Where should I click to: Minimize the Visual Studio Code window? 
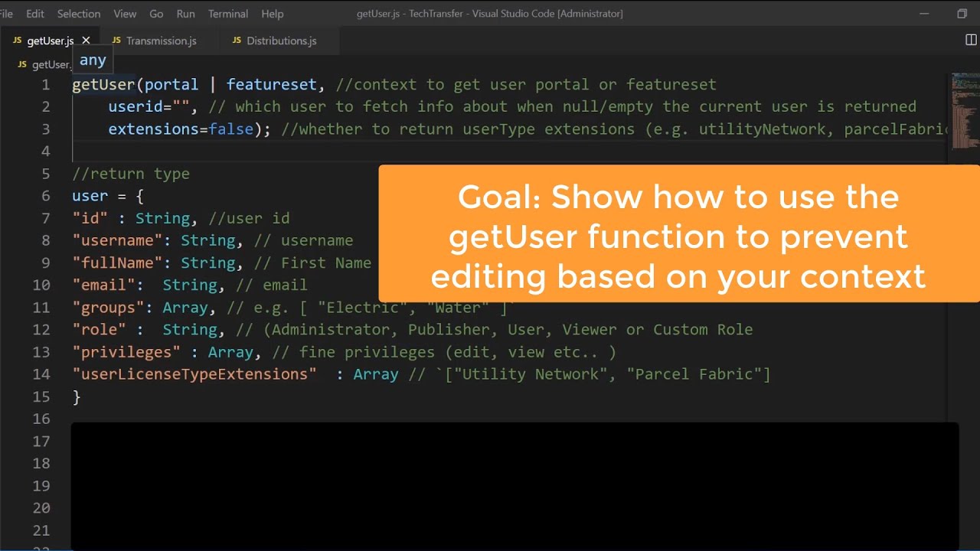pos(924,14)
